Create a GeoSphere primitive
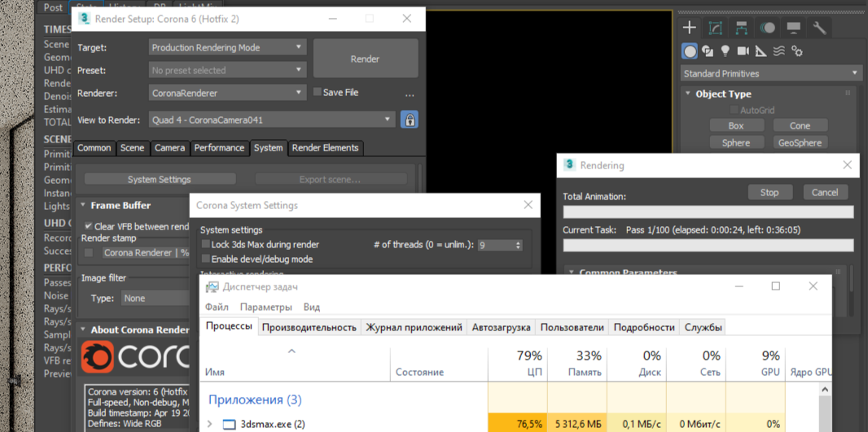The height and width of the screenshot is (432, 868). click(799, 142)
